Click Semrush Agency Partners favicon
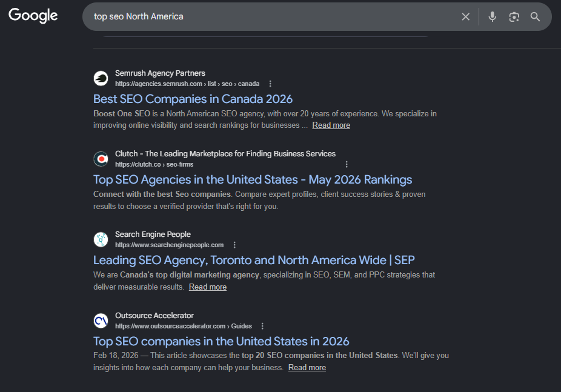The width and height of the screenshot is (561, 392). coord(101,78)
